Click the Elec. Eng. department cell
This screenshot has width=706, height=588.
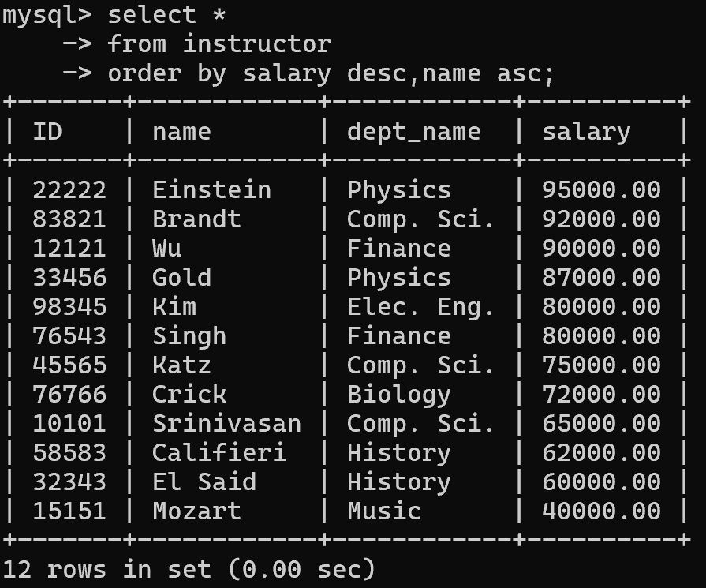pos(420,306)
